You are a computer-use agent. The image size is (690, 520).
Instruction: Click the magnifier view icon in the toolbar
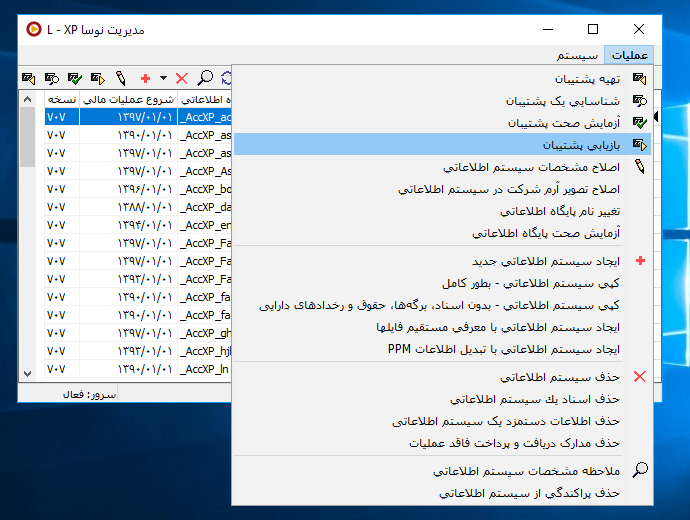click(x=205, y=77)
